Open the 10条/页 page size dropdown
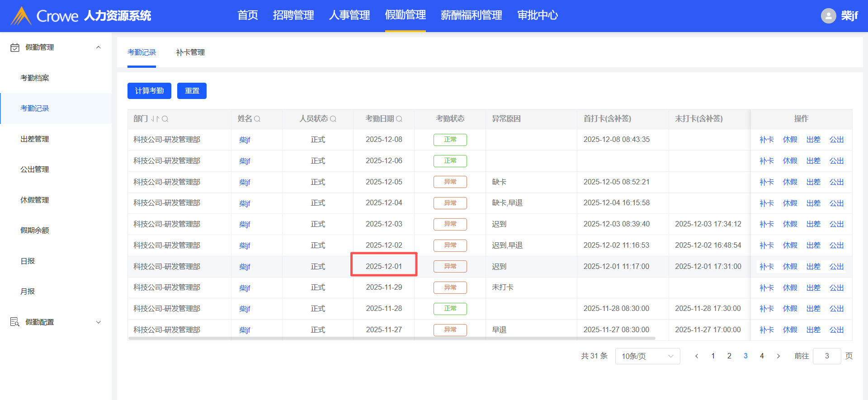The image size is (868, 400). (647, 356)
